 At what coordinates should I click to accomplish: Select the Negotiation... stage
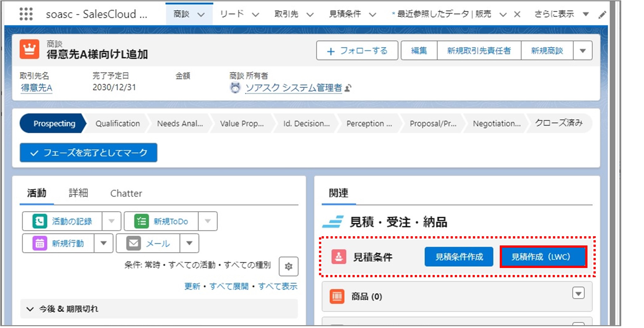(497, 124)
